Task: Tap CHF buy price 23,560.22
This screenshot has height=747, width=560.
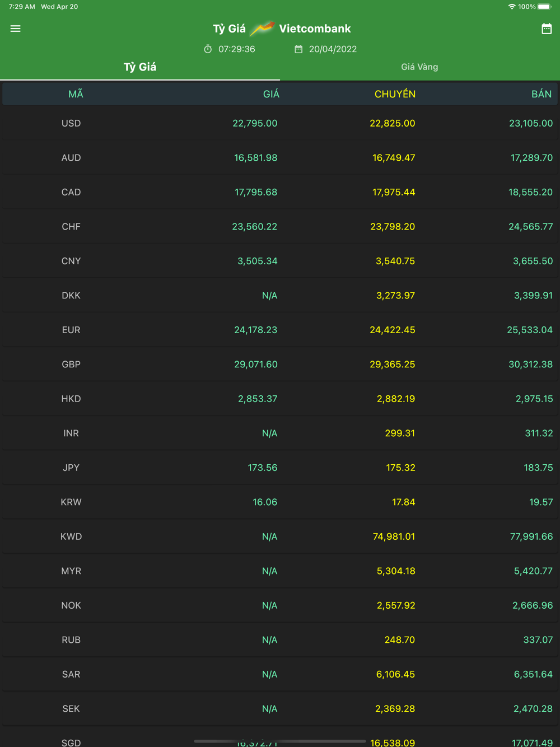Action: pyautogui.click(x=255, y=227)
